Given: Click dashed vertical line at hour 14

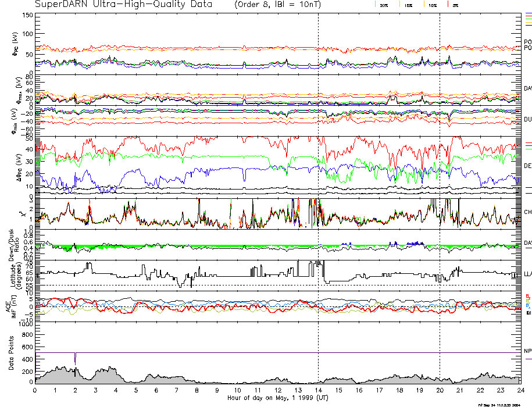Looking at the screenshot, I should click(x=318, y=174).
